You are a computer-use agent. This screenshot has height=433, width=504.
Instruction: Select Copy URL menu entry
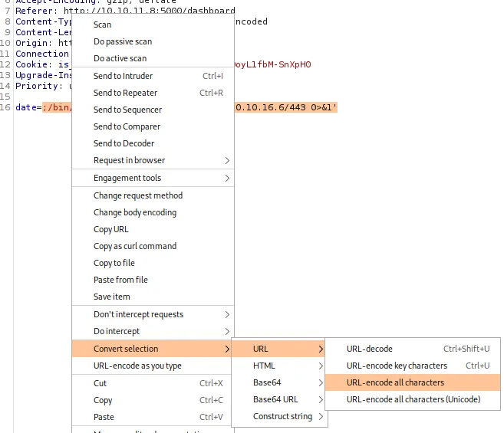coord(153,229)
